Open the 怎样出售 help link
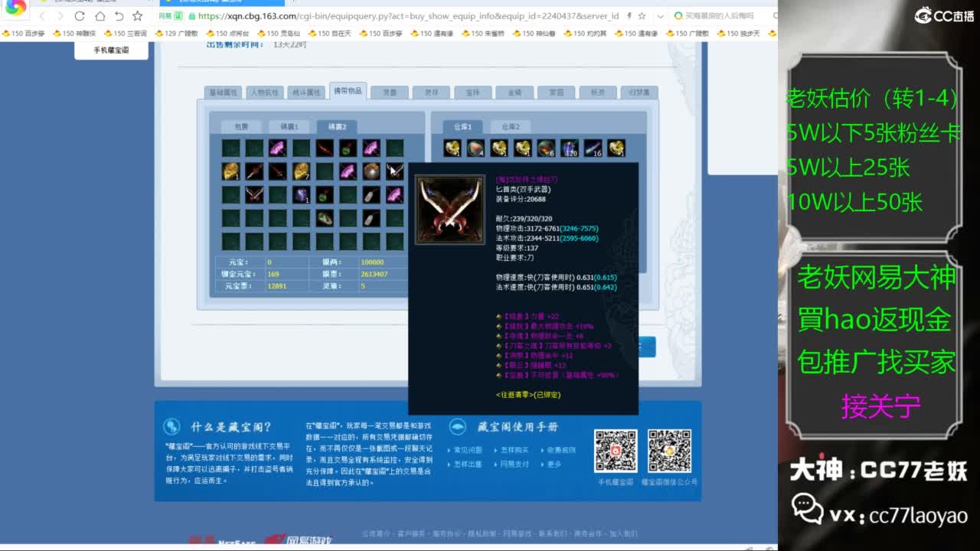This screenshot has height=551, width=980. pyautogui.click(x=468, y=464)
